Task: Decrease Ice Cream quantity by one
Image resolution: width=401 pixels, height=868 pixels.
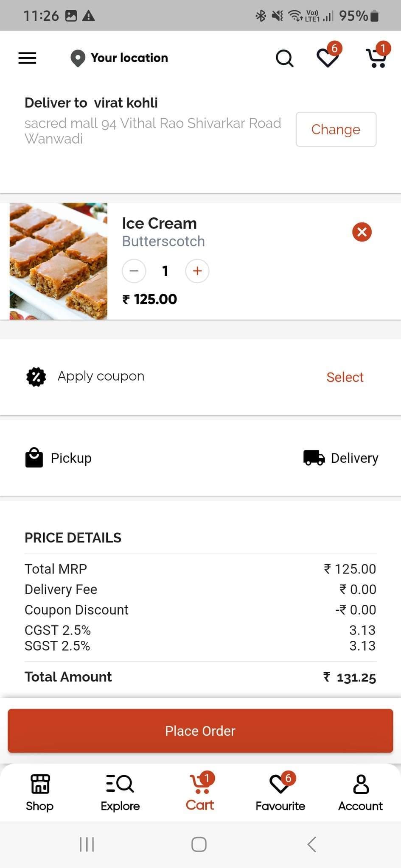Action: [x=134, y=271]
